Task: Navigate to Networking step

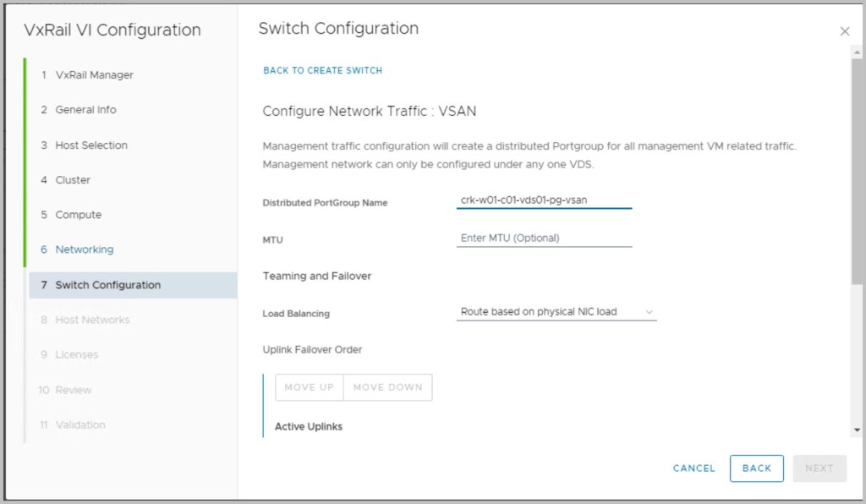Action: tap(84, 249)
